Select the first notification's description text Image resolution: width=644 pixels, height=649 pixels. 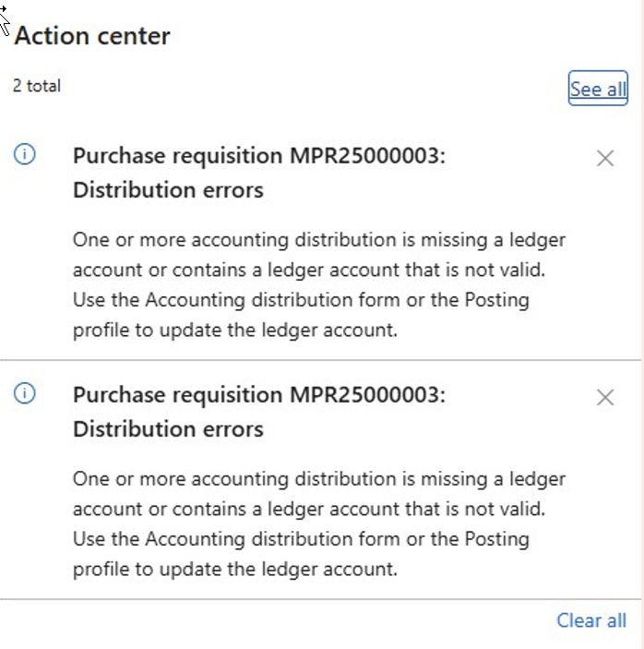319,284
